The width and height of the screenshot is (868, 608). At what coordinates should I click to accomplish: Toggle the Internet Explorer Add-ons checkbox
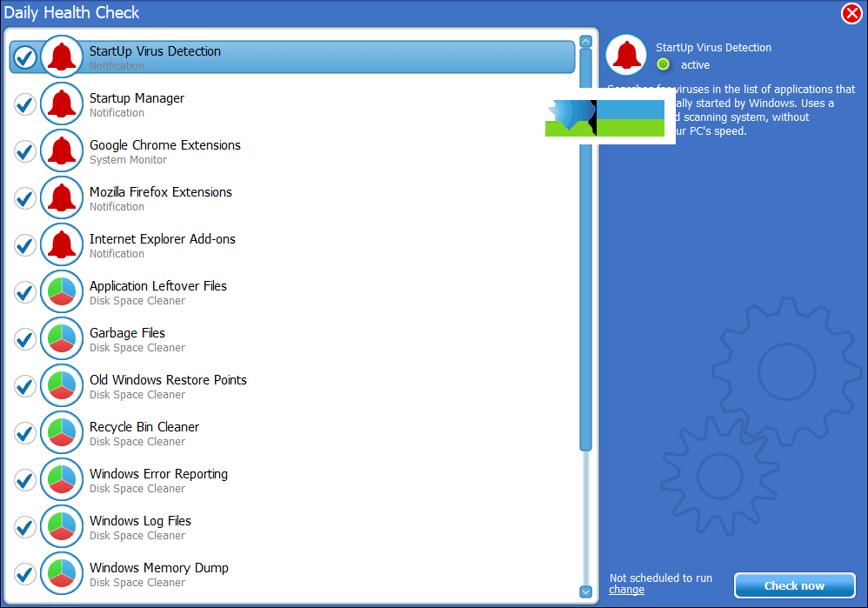coord(25,245)
